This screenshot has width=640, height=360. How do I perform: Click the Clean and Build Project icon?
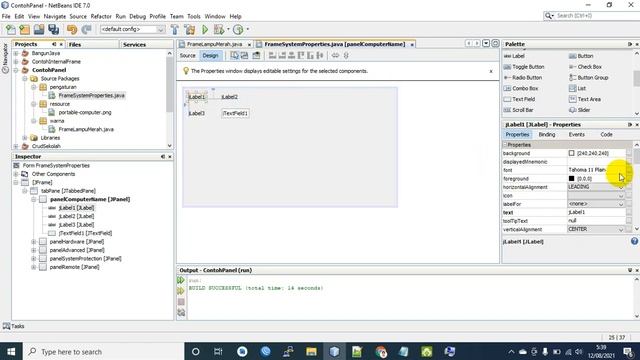(x=190, y=29)
